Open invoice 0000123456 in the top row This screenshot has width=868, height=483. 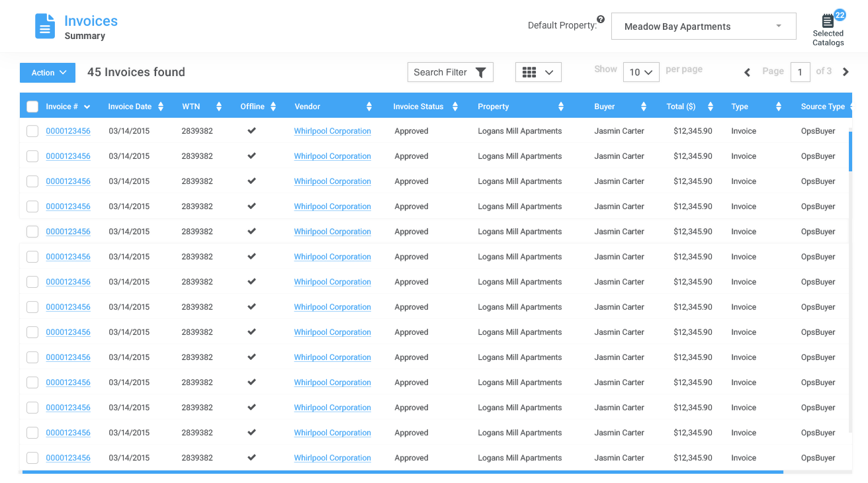pos(68,131)
